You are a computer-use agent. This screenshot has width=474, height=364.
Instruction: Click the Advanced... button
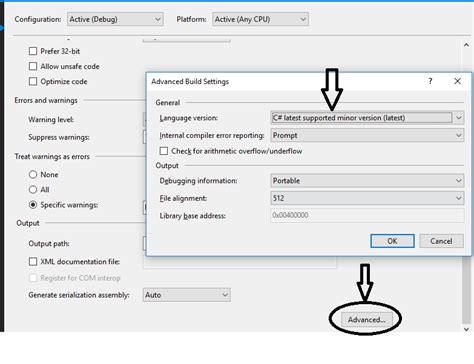coord(367,319)
